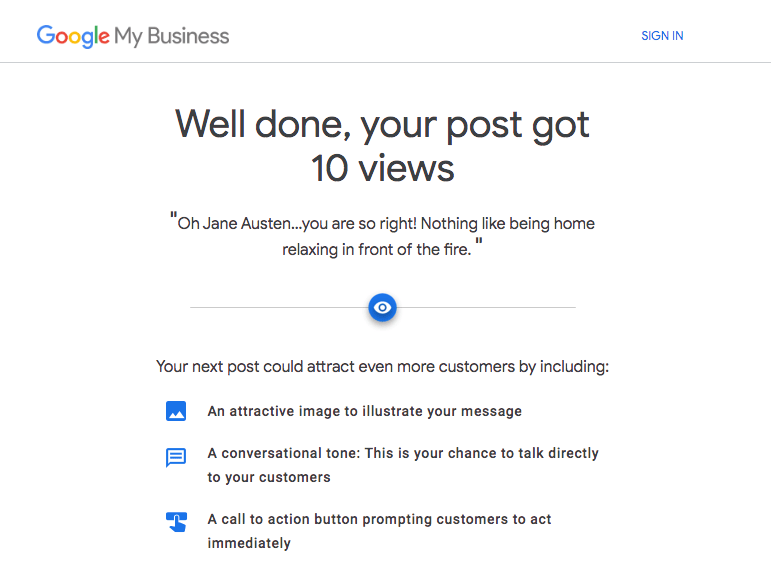
Task: Click the divider line right of eye icon
Action: (486, 308)
